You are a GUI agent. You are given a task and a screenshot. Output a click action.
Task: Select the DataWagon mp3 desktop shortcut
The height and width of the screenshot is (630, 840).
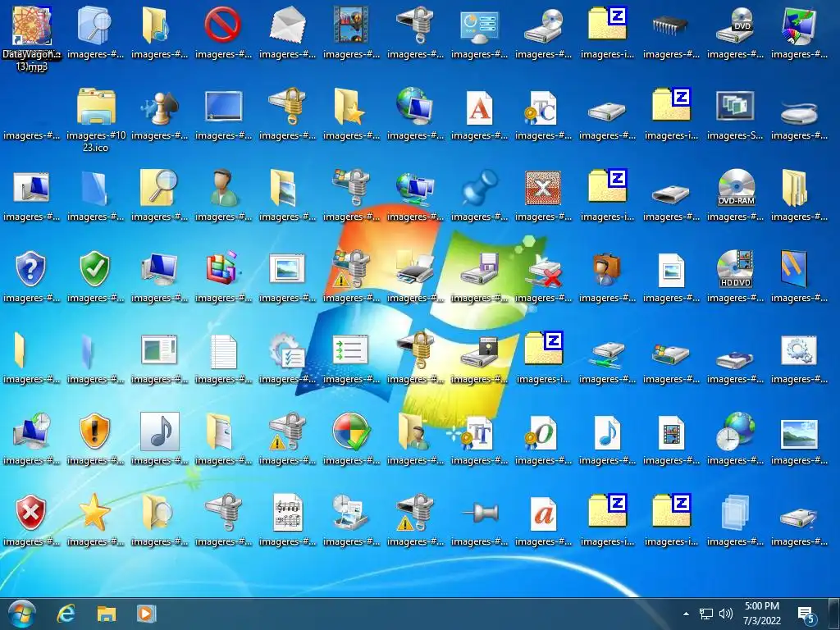(x=32, y=38)
